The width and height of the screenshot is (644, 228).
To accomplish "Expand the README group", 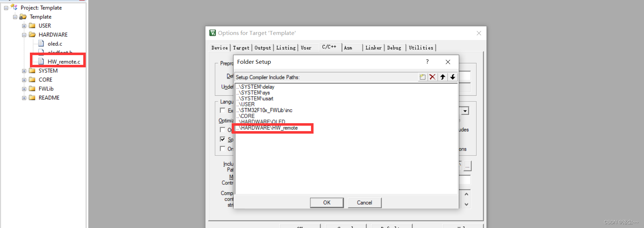I will (x=24, y=98).
